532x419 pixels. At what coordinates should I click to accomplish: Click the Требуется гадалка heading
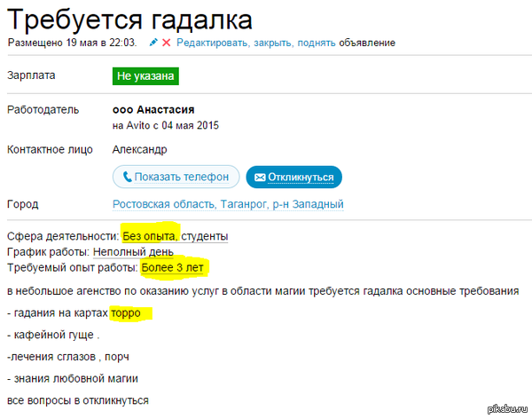coord(129,20)
